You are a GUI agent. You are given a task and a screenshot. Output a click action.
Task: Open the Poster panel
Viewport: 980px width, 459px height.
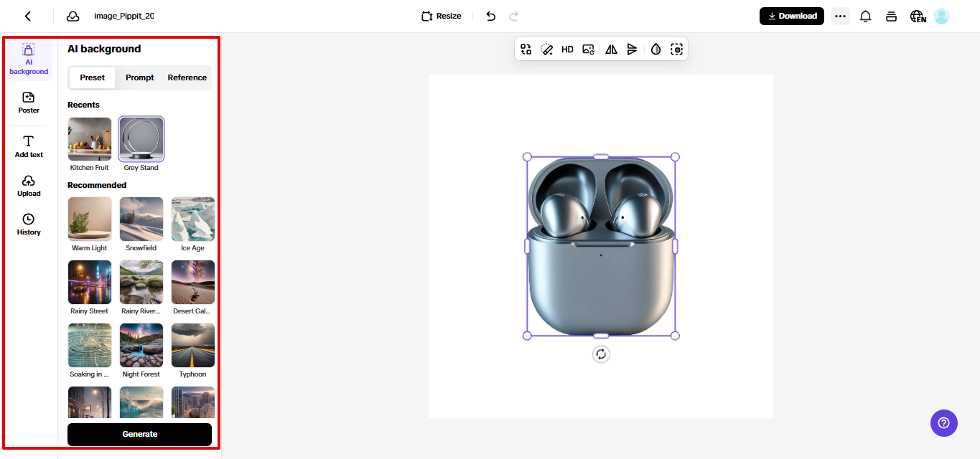(x=28, y=101)
